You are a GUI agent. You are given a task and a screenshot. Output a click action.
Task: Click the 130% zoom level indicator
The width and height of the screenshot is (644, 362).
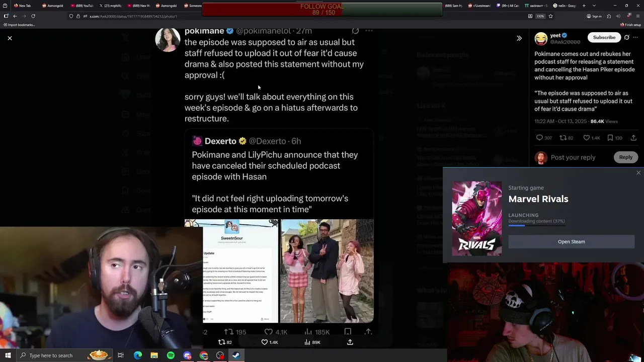pyautogui.click(x=540, y=16)
